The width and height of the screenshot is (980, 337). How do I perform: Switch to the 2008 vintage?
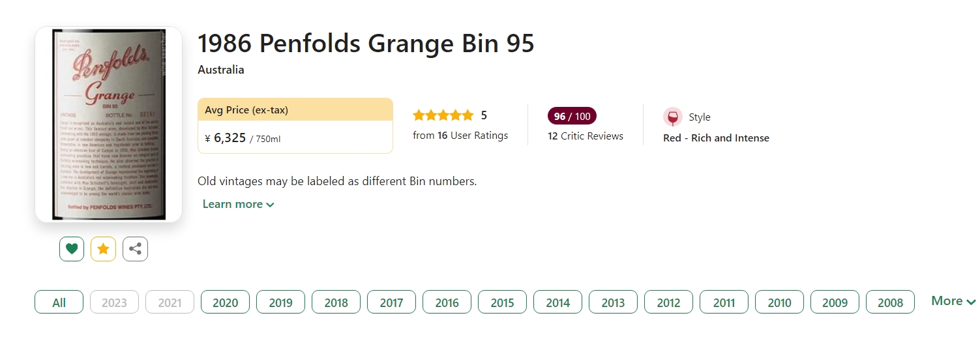[890, 302]
